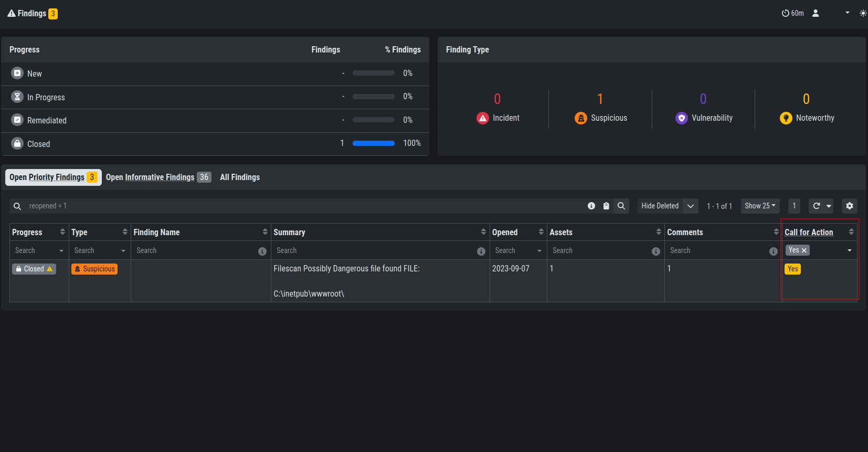
Task: Open the user menu dropdown arrow
Action: pyautogui.click(x=848, y=13)
